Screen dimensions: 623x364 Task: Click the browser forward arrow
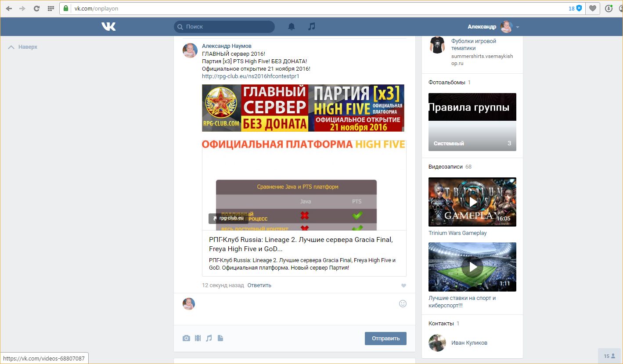[x=22, y=8]
